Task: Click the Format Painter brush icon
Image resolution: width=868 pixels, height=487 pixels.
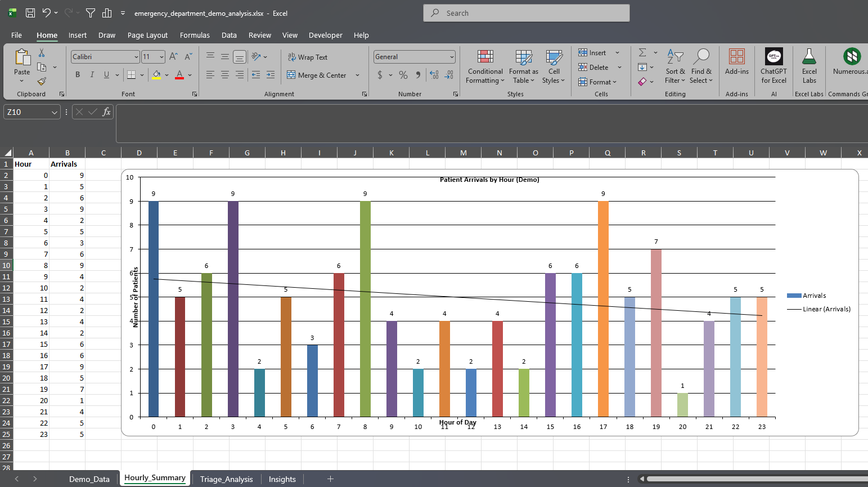Action: tap(42, 81)
